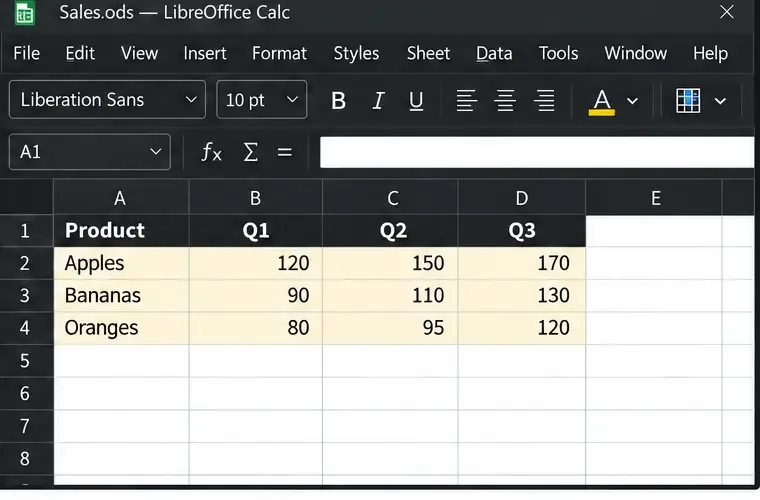This screenshot has height=500, width=760.
Task: Click the Select All corner box
Action: (26, 197)
